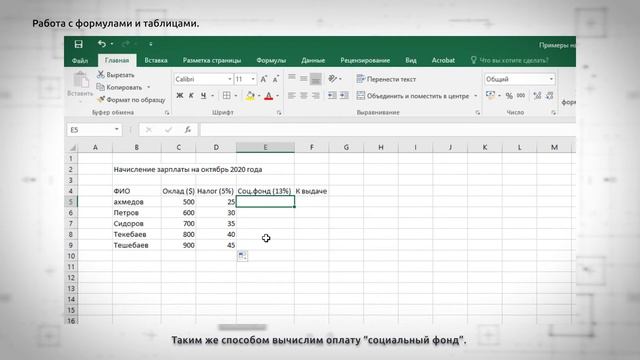Switch to the Главная tab
640x360 pixels.
click(x=117, y=60)
